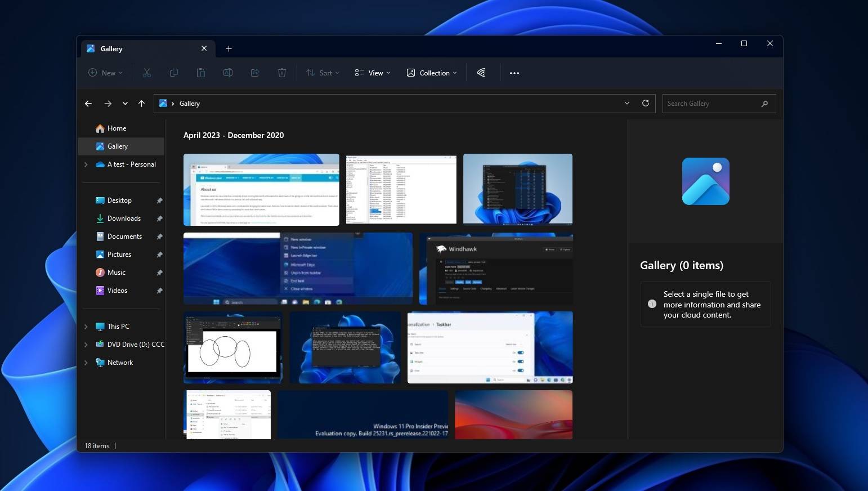Image resolution: width=868 pixels, height=491 pixels.
Task: Click the Copy icon in the toolbar
Action: coord(174,73)
